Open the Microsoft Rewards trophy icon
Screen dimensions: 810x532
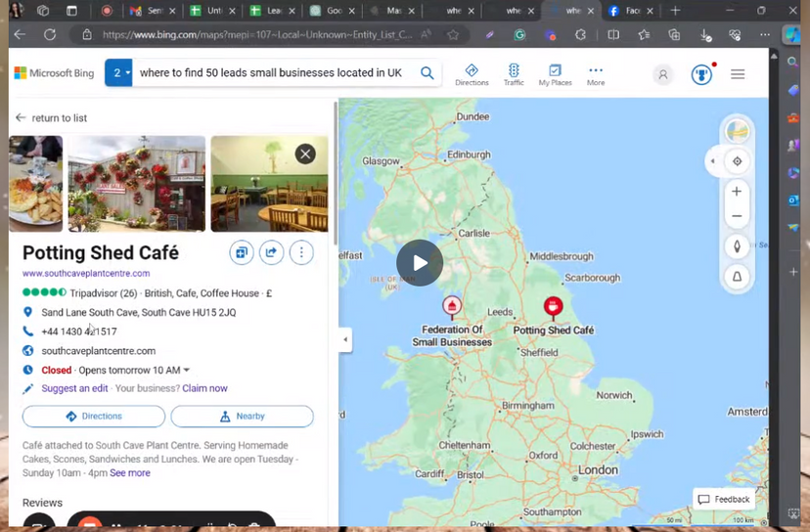(701, 75)
